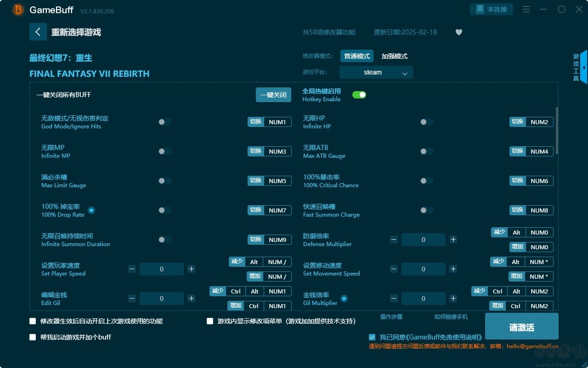Turn on 100% Drop Rate toggle
Image resolution: width=588 pixels, height=368 pixels.
[x=165, y=210]
